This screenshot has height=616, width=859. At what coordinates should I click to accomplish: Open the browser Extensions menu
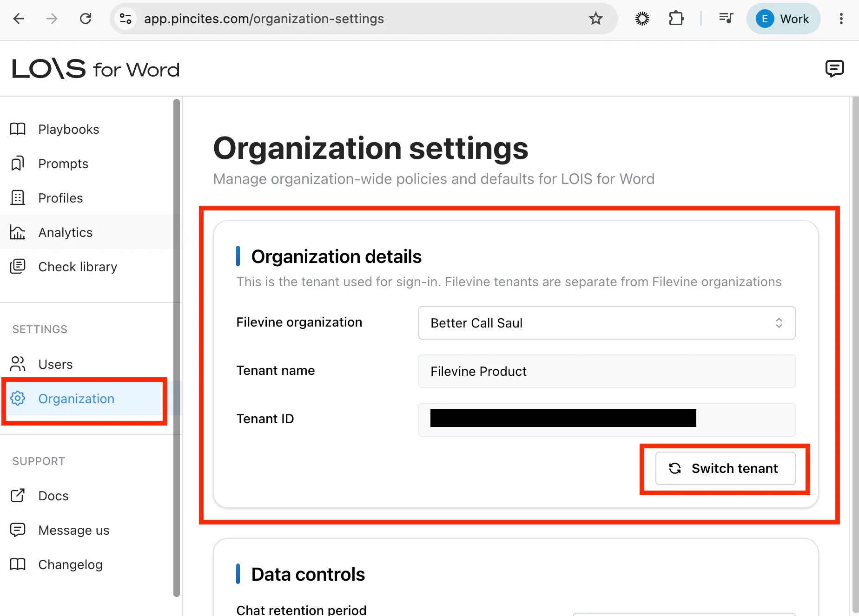coord(676,19)
